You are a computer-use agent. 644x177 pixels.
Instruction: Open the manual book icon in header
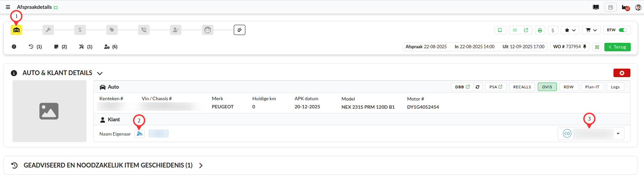pos(596,7)
